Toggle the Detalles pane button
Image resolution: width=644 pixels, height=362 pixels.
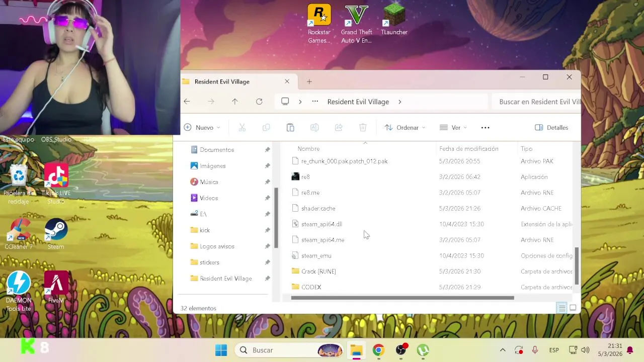(x=552, y=128)
